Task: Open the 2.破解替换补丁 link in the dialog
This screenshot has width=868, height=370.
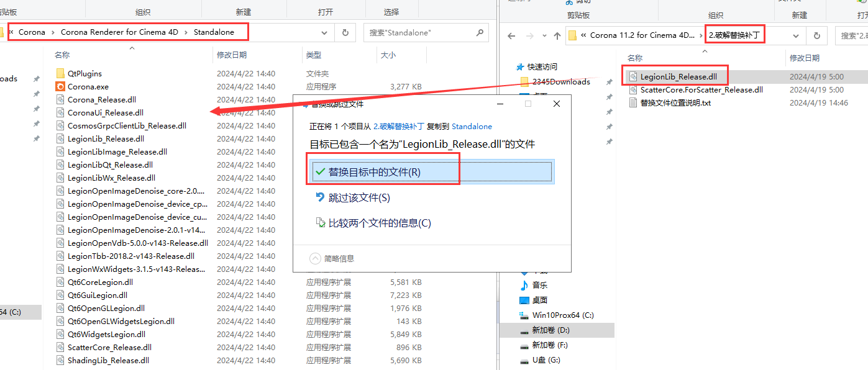Action: (398, 126)
